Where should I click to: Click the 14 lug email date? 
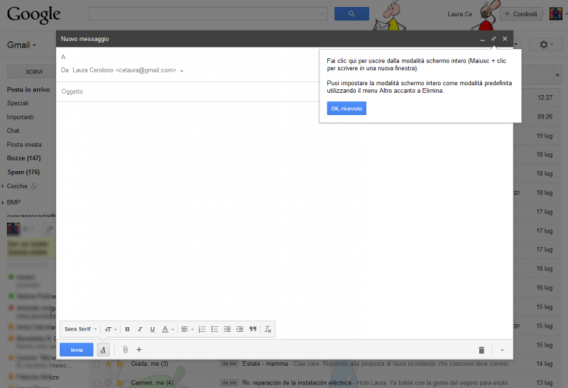[x=544, y=363]
